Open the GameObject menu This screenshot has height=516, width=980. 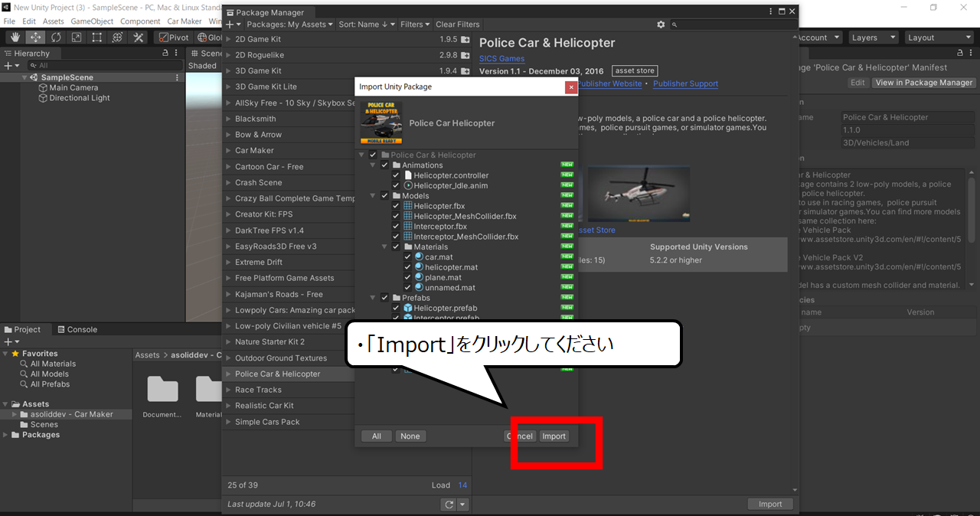pyautogui.click(x=93, y=21)
